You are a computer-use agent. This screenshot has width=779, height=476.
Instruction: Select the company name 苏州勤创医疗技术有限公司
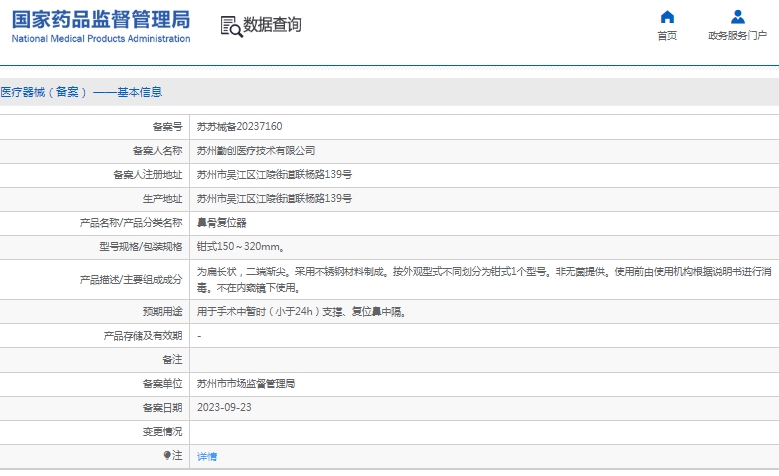[256, 151]
